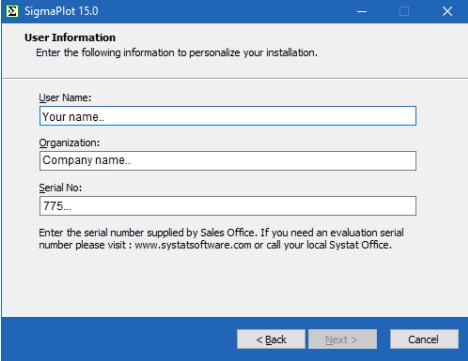Select the Serial No input field
The image size is (468, 361).
coord(228,206)
